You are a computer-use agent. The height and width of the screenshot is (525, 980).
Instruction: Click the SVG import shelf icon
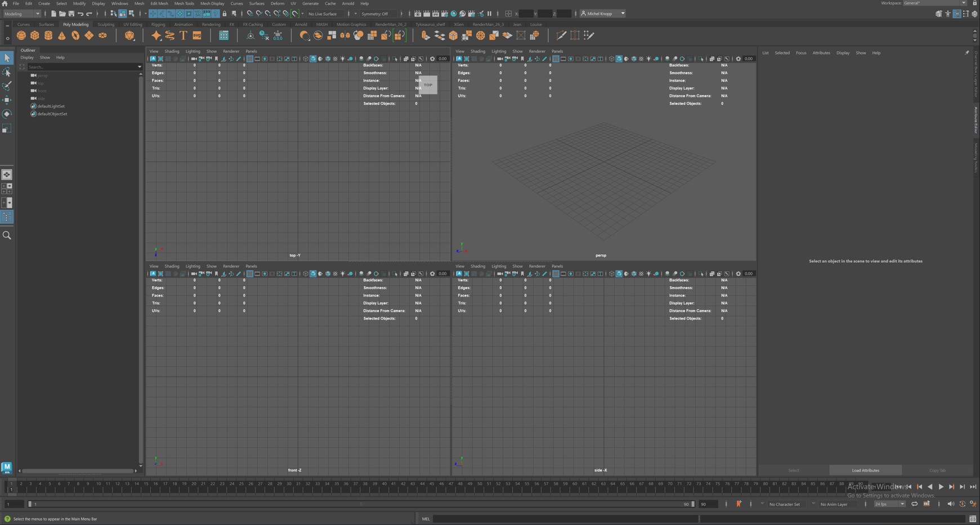click(x=197, y=35)
